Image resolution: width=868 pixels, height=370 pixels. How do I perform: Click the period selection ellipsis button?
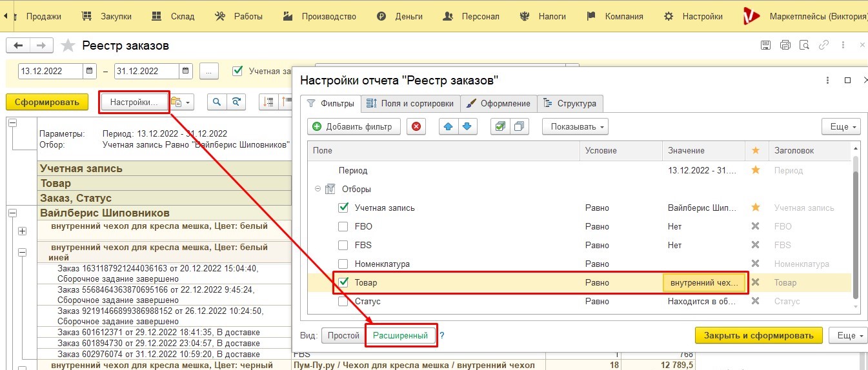tap(209, 71)
